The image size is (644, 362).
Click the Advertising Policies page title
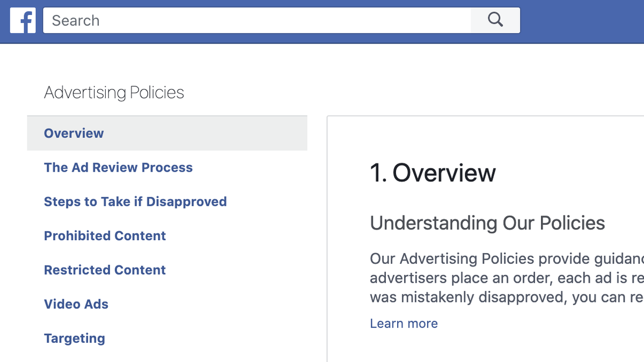point(114,93)
